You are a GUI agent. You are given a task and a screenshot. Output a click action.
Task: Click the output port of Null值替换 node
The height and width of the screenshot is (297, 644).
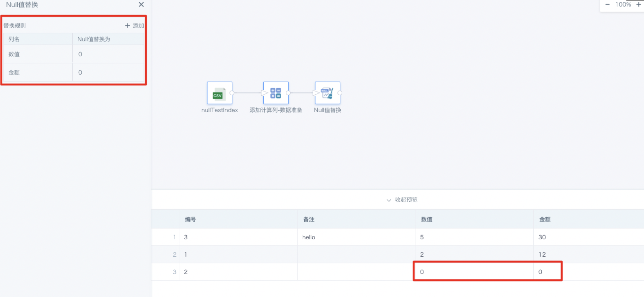point(340,93)
